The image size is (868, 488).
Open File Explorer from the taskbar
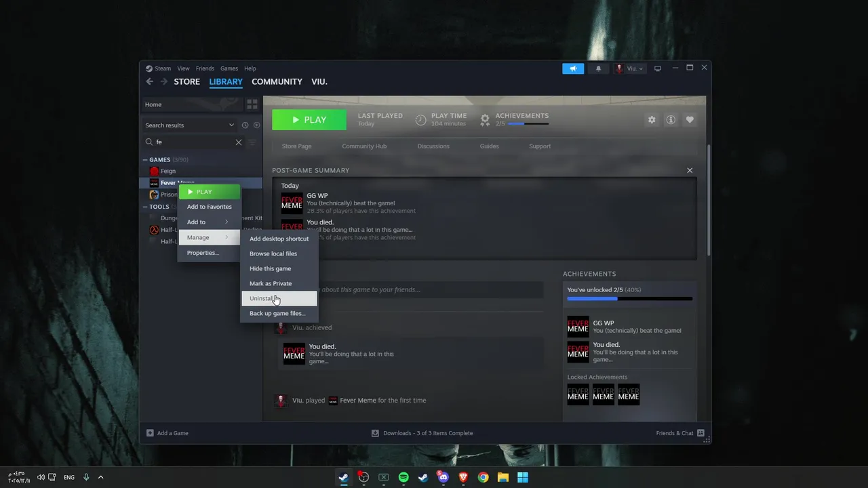point(502,477)
